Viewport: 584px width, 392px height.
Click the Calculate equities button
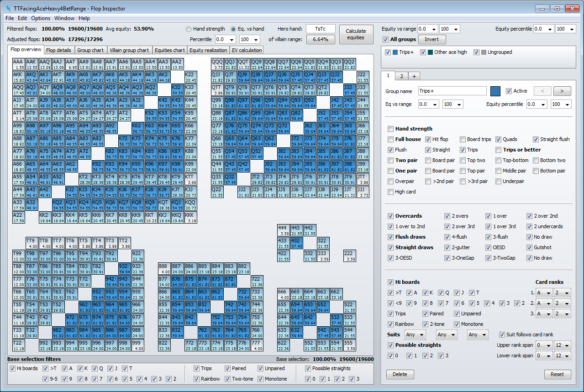pyautogui.click(x=356, y=34)
